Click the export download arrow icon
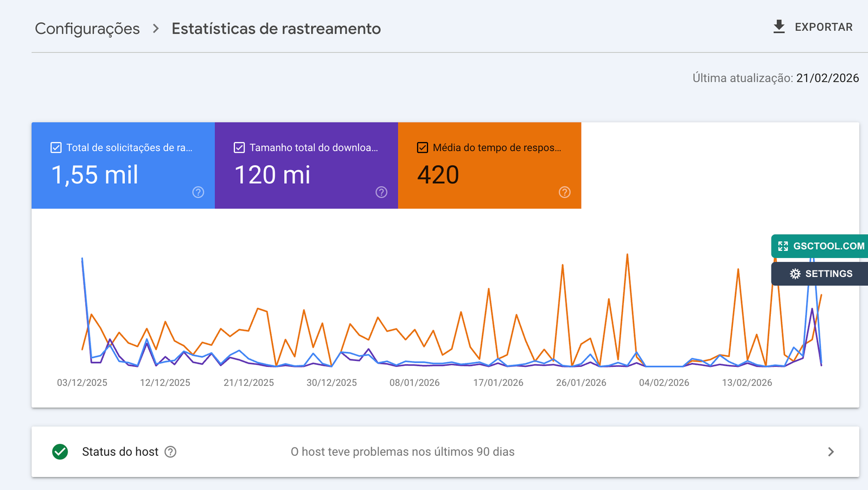868x490 pixels. click(x=779, y=27)
